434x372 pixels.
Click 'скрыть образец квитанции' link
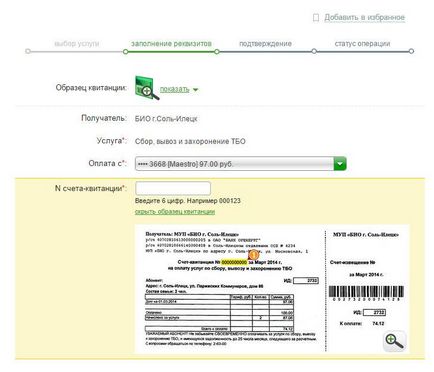(x=175, y=212)
